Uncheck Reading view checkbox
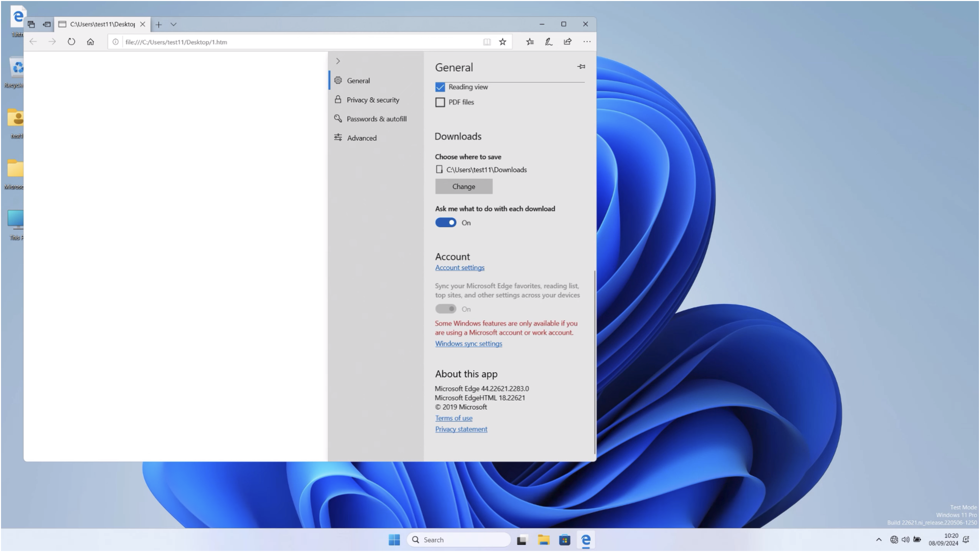 pos(440,87)
